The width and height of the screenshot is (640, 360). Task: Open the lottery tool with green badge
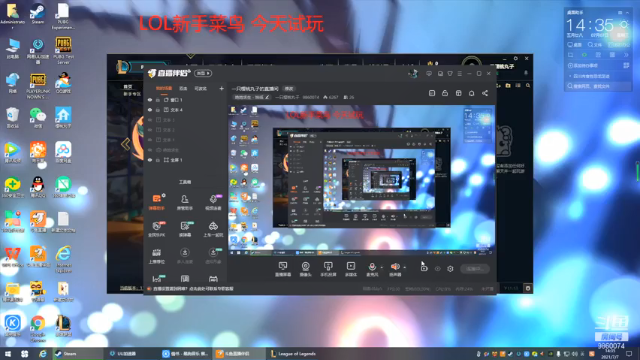click(185, 229)
